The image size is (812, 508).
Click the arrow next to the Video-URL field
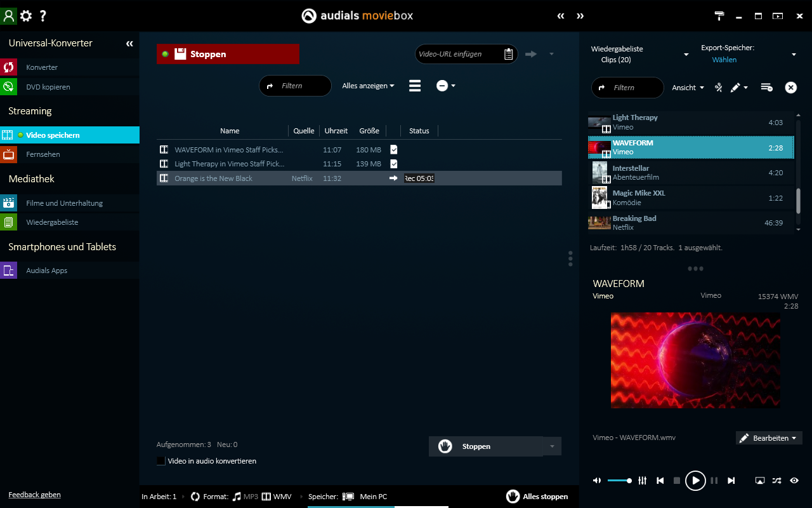coord(531,54)
